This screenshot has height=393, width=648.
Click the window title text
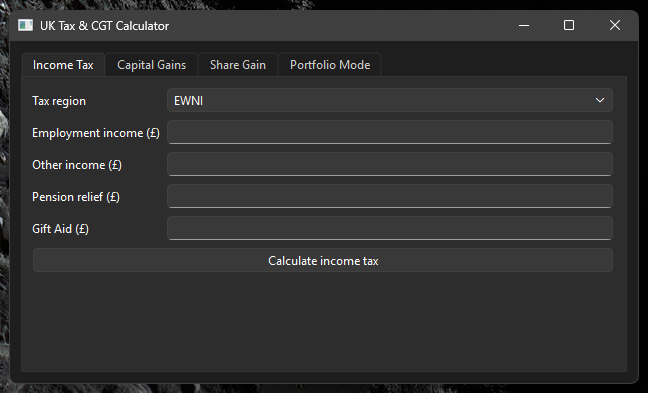[x=105, y=26]
